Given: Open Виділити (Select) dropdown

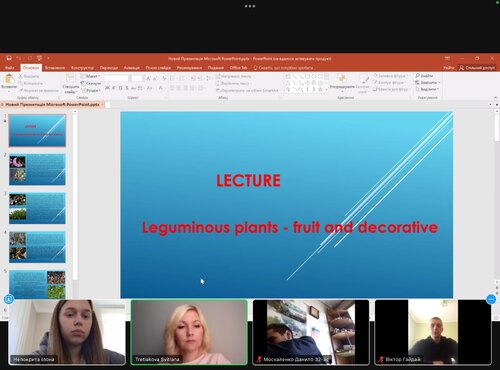Looking at the screenshot, I should click(427, 89).
